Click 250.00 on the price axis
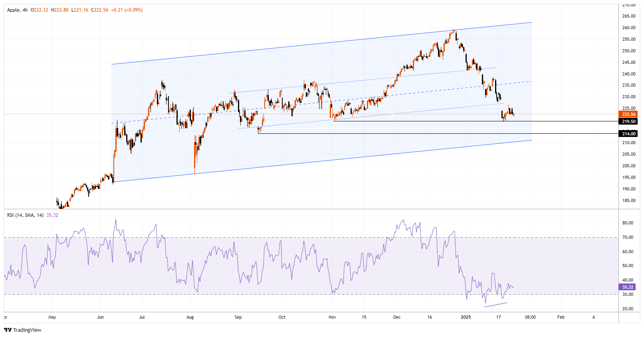The width and height of the screenshot is (644, 337). point(629,51)
